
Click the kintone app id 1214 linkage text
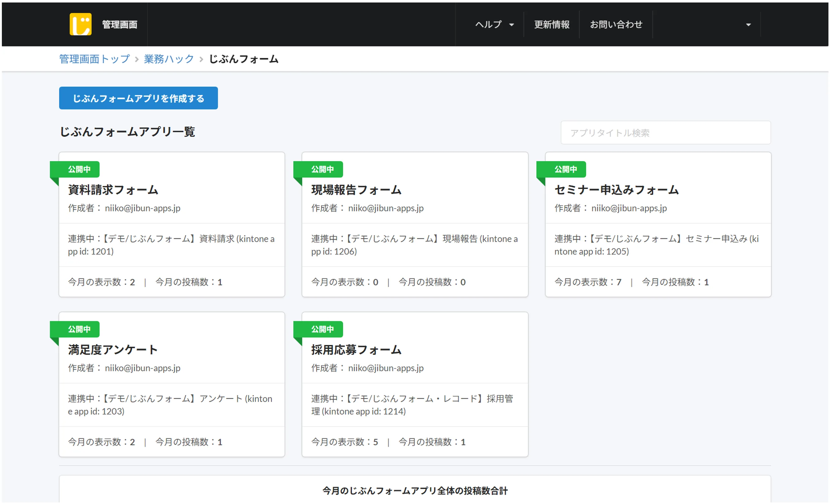pyautogui.click(x=412, y=405)
